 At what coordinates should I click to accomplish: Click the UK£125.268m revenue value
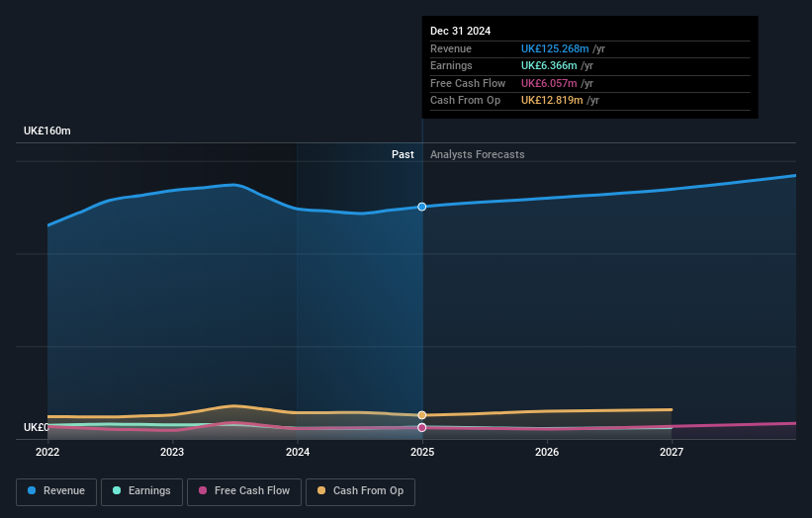tap(555, 48)
